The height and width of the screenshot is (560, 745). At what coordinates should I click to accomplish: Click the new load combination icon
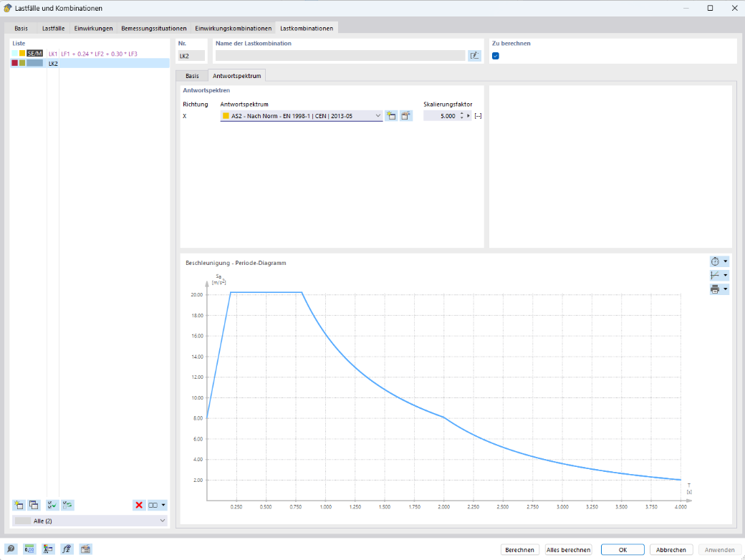tap(19, 505)
